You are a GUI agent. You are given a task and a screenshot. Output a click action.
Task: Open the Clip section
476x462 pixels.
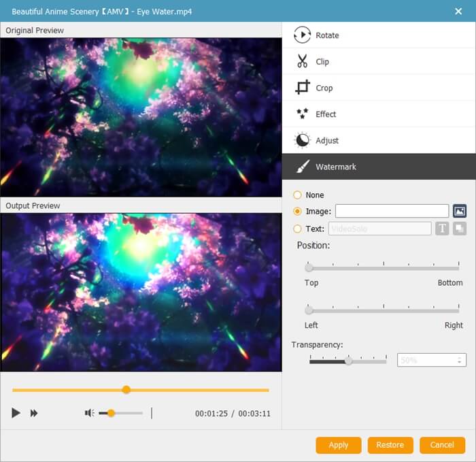pyautogui.click(x=379, y=61)
